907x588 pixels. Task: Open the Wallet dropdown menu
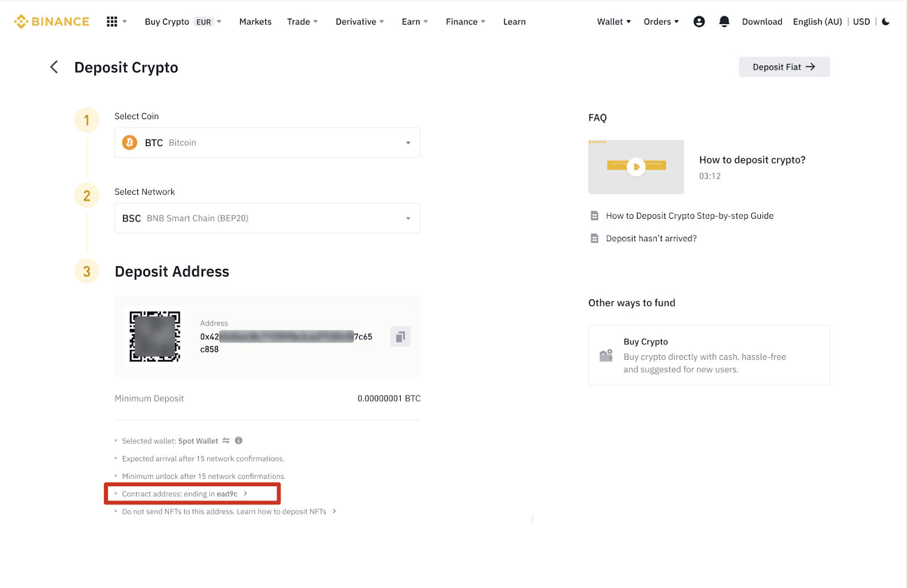click(x=613, y=22)
